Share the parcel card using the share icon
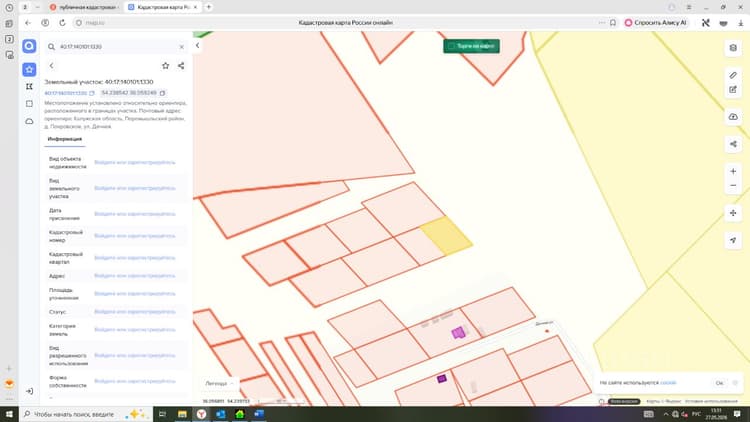The width and height of the screenshot is (750, 422). pos(181,66)
